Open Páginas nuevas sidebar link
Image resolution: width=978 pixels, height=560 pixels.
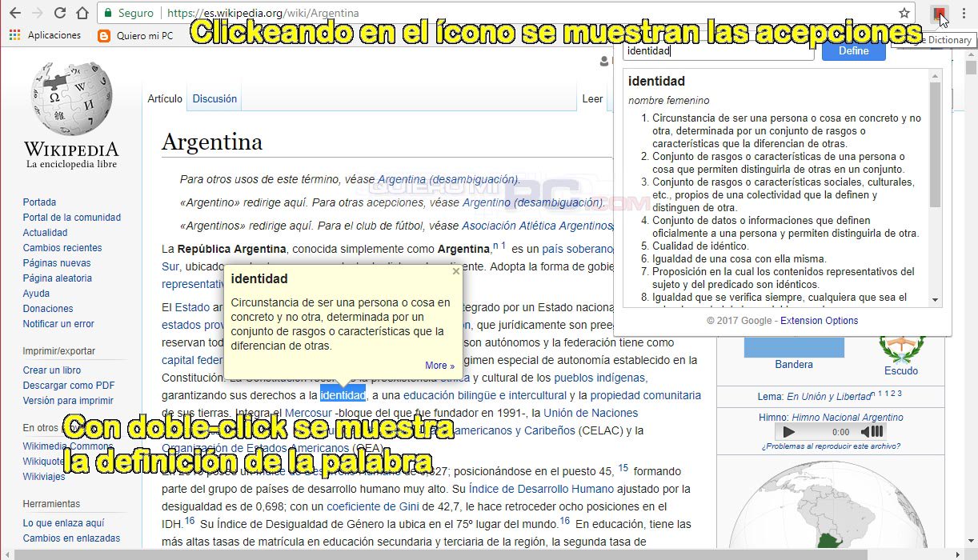click(57, 263)
